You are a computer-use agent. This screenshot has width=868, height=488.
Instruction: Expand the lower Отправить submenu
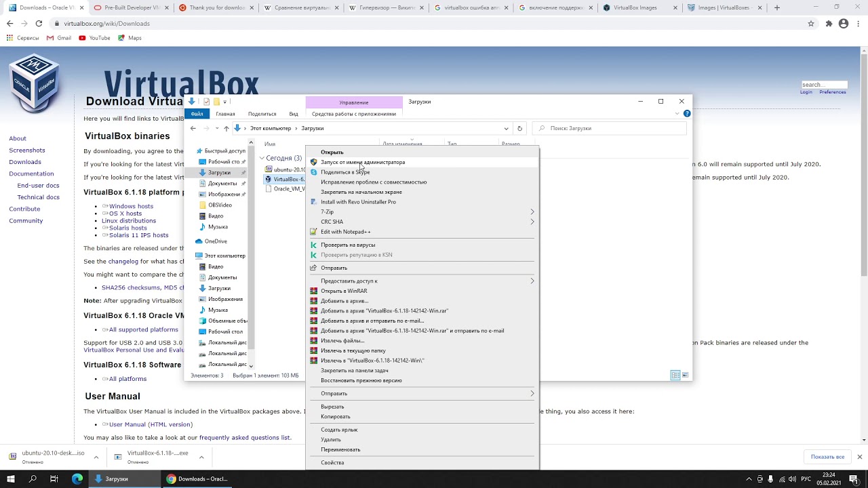532,393
